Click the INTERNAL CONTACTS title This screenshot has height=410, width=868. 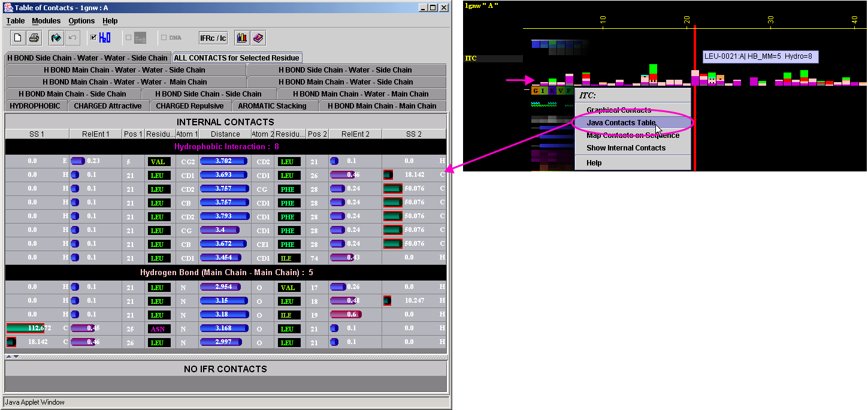point(225,122)
